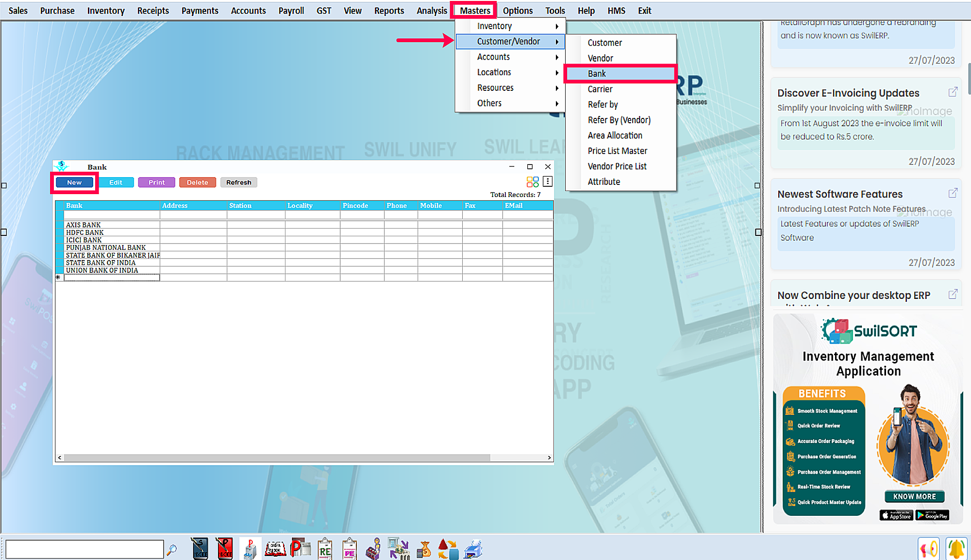Click the Address column header
Screen dimensions: 971x560
click(x=193, y=206)
